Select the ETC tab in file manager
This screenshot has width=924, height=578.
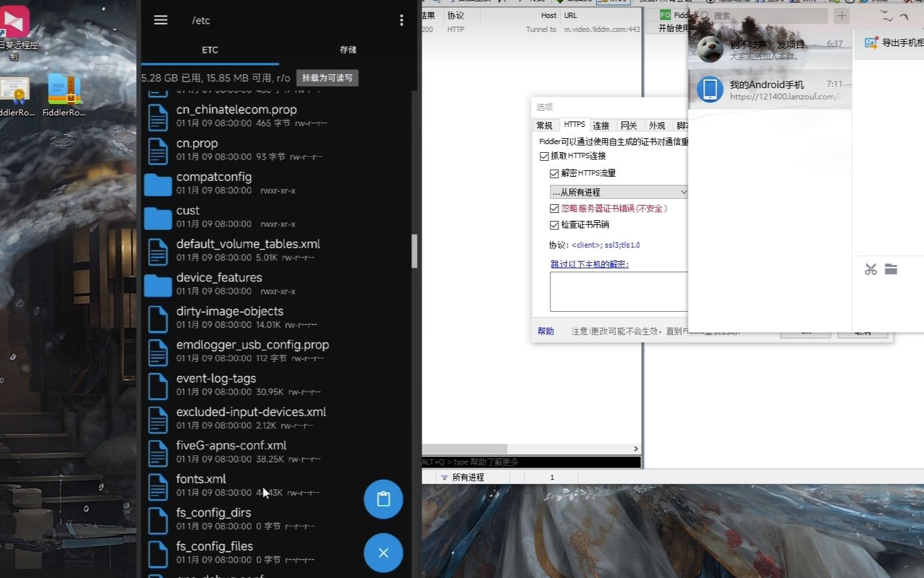pos(210,50)
